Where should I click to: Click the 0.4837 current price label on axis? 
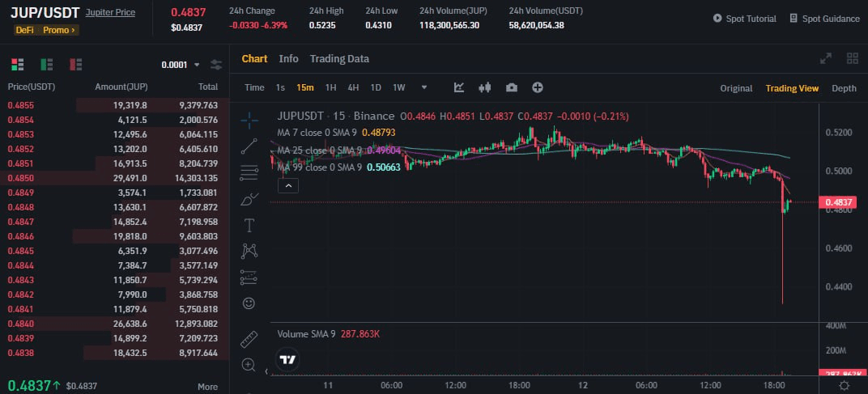click(x=837, y=202)
